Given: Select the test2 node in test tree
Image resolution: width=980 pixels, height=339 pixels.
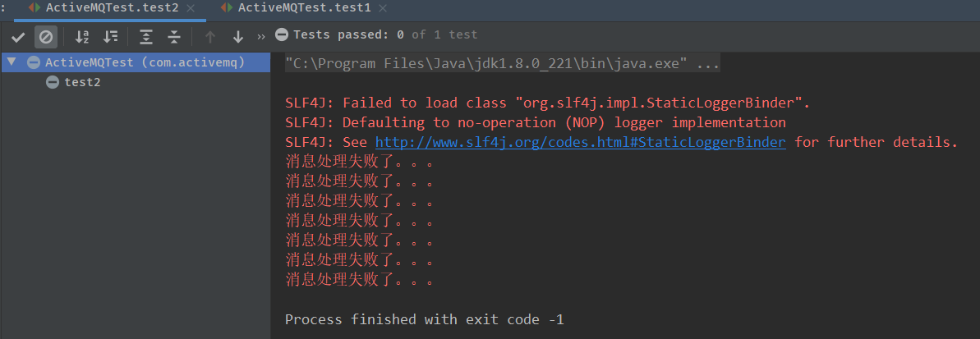Looking at the screenshot, I should click(x=82, y=82).
